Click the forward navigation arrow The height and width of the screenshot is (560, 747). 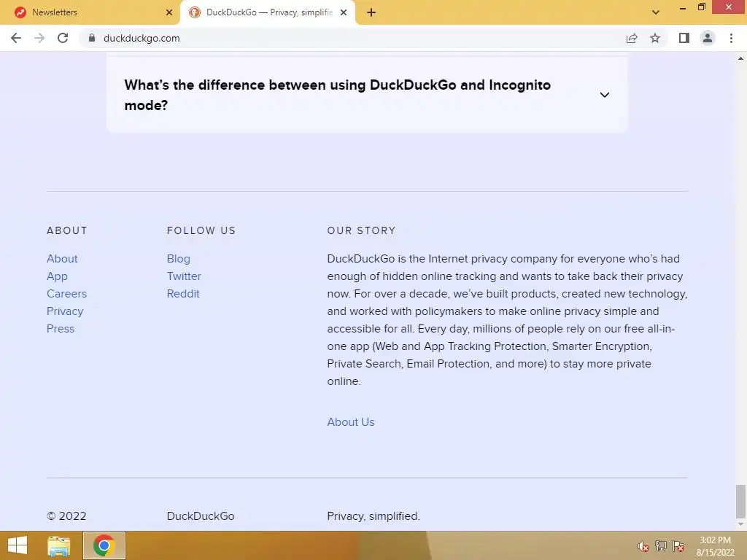[x=39, y=38]
